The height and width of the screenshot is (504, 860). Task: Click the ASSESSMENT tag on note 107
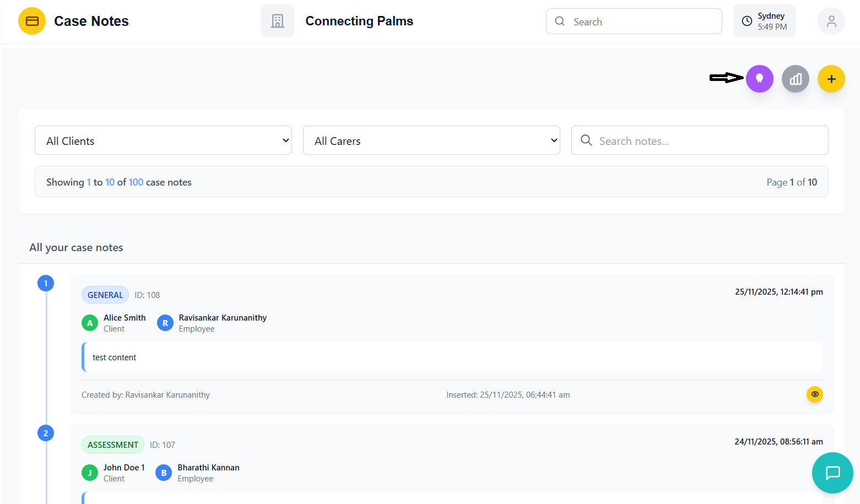(x=113, y=445)
